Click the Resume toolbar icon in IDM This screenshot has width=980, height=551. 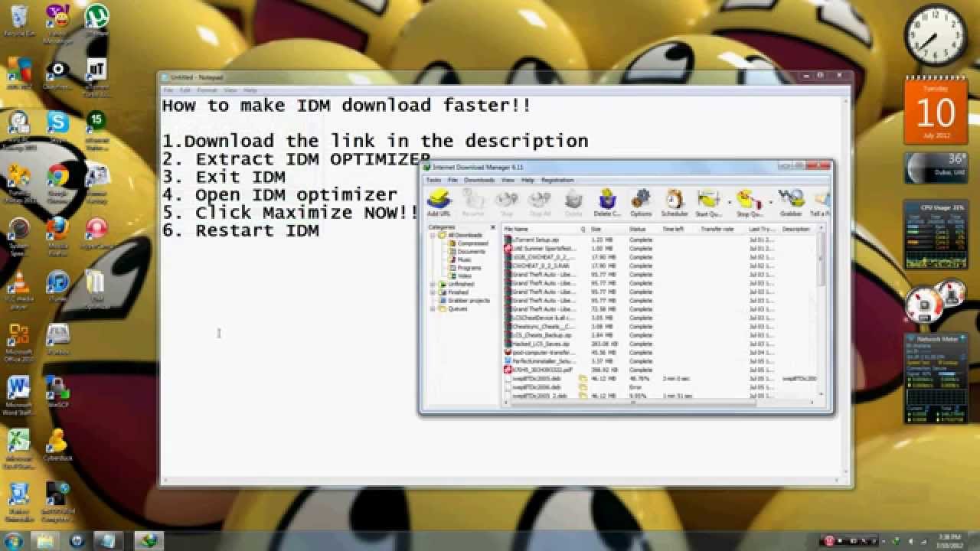click(473, 203)
